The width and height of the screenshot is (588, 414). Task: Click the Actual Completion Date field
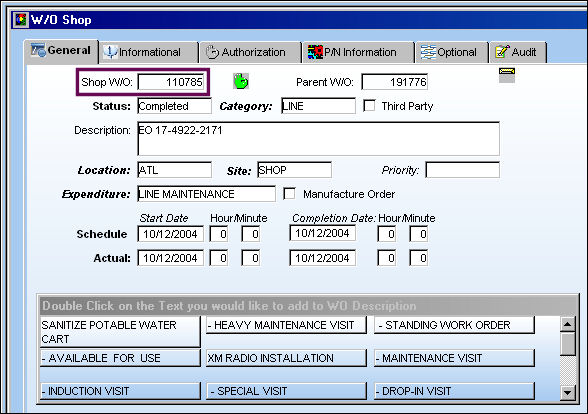point(322,258)
